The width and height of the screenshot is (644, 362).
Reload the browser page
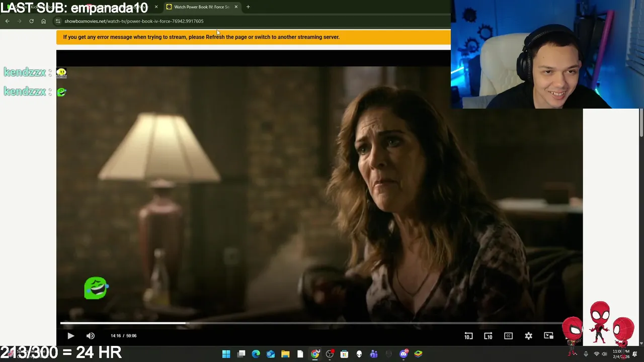point(31,21)
